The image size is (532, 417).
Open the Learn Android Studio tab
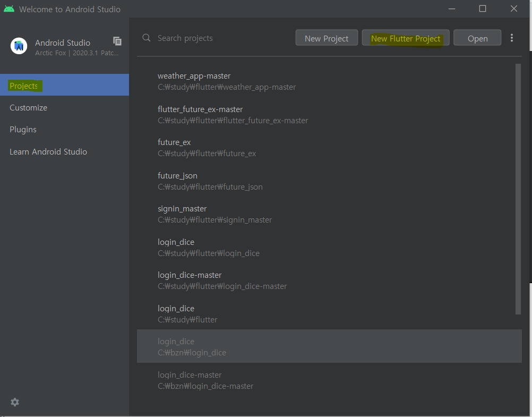(64, 151)
